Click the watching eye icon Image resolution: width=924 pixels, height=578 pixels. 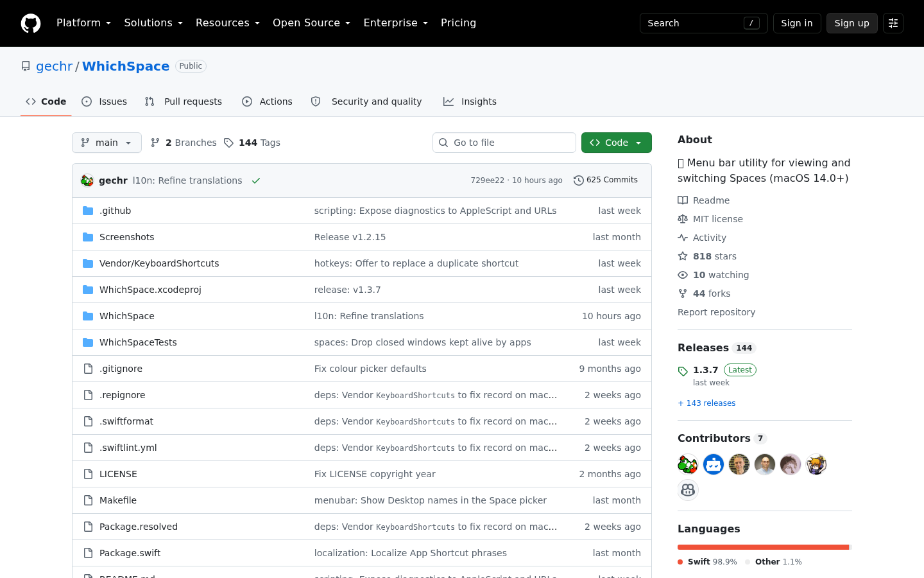tap(683, 275)
